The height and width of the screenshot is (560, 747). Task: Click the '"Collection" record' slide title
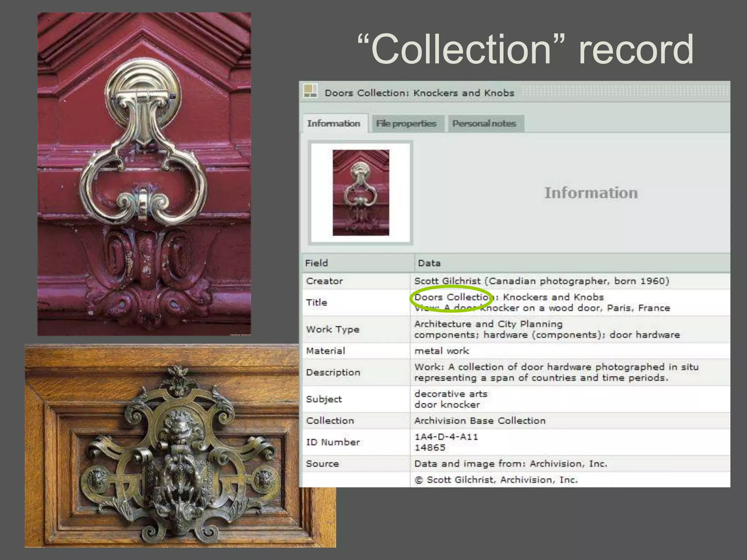pyautogui.click(x=525, y=49)
